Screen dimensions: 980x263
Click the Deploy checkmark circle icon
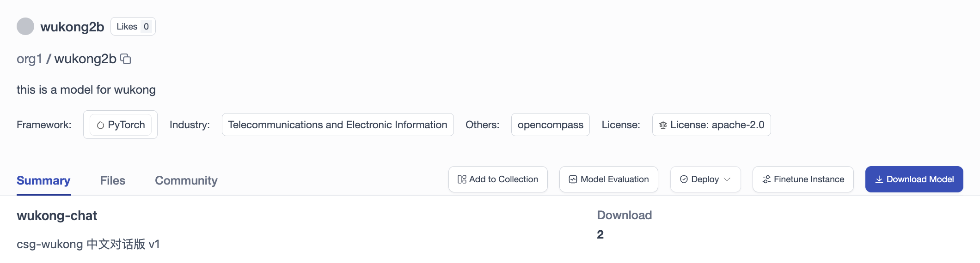(x=684, y=179)
